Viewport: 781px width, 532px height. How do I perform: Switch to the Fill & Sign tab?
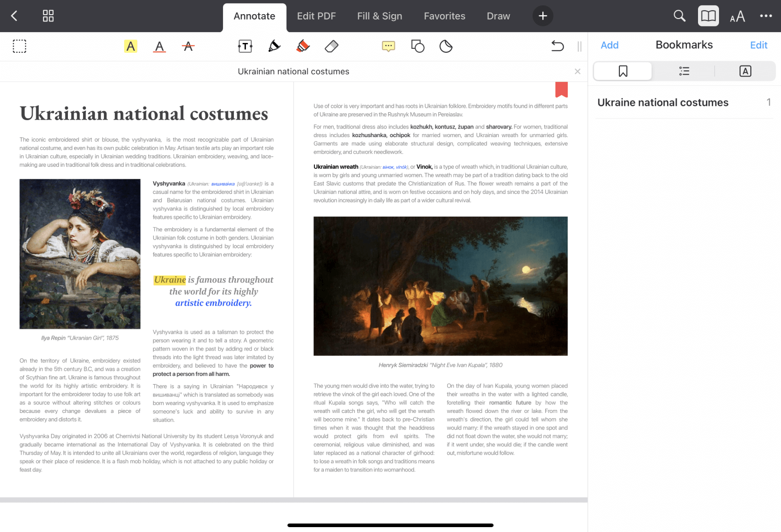pyautogui.click(x=380, y=16)
